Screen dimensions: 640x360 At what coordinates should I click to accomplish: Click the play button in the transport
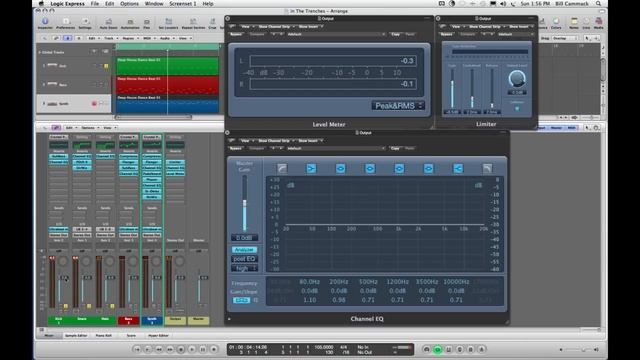pos(192,349)
